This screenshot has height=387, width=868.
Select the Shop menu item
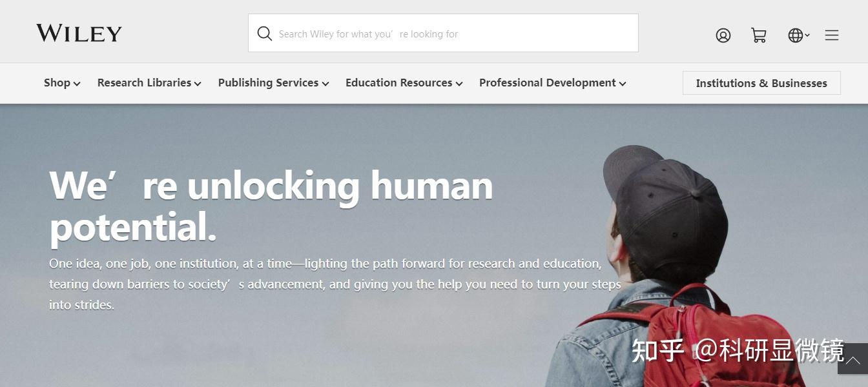pos(57,83)
